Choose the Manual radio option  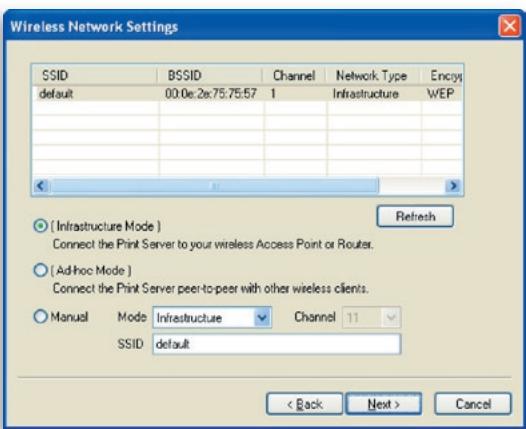[40, 316]
